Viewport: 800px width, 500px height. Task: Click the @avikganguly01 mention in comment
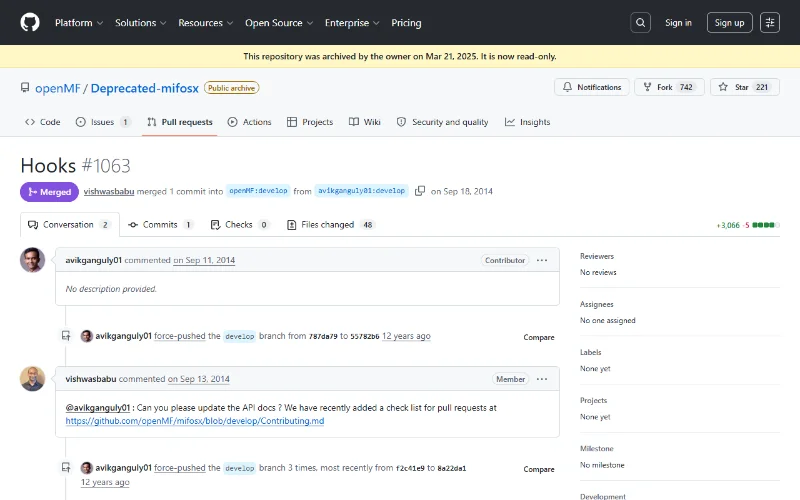pos(98,408)
